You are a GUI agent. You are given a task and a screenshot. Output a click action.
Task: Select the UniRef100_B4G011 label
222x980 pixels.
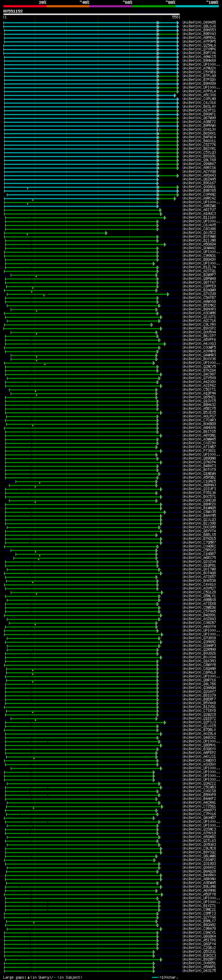click(199, 141)
